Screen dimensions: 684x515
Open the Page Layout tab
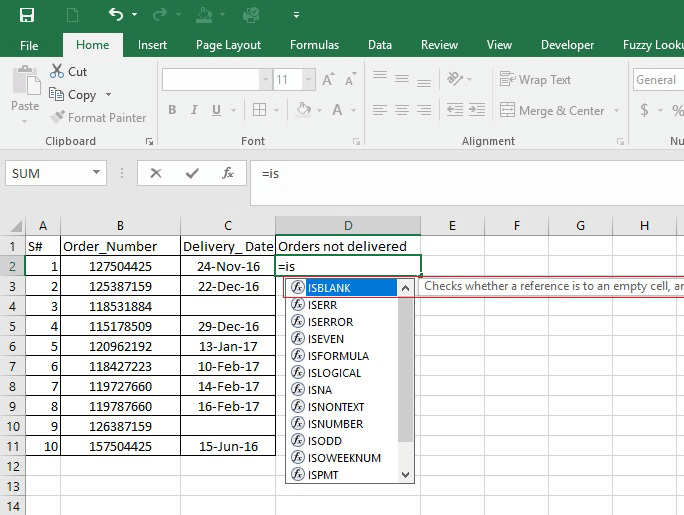[x=228, y=45]
